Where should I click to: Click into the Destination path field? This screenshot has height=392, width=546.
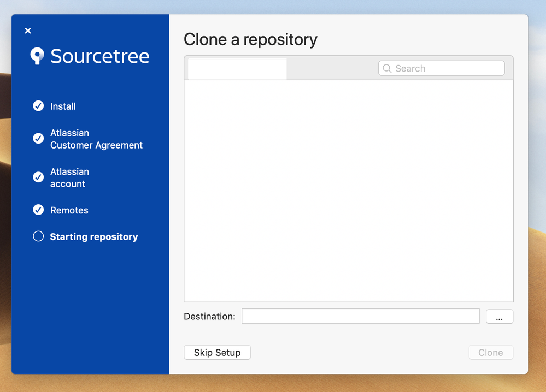coord(361,316)
